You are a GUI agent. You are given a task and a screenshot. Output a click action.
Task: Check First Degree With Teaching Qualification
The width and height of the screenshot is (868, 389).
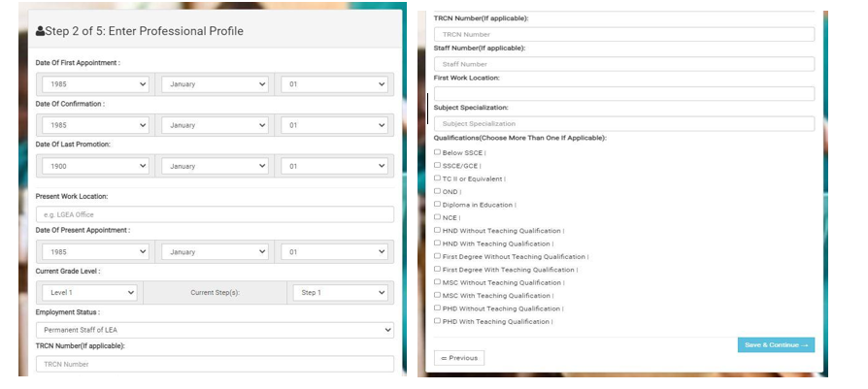click(x=438, y=270)
